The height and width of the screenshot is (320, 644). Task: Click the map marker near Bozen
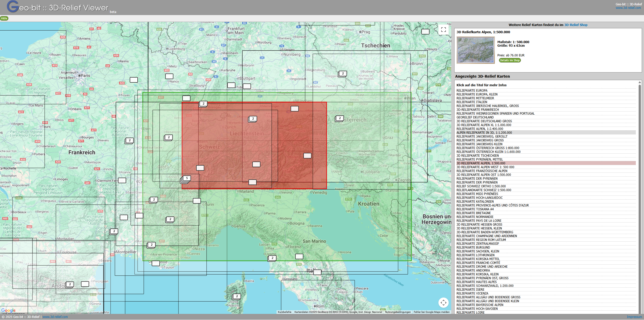[x=307, y=156]
